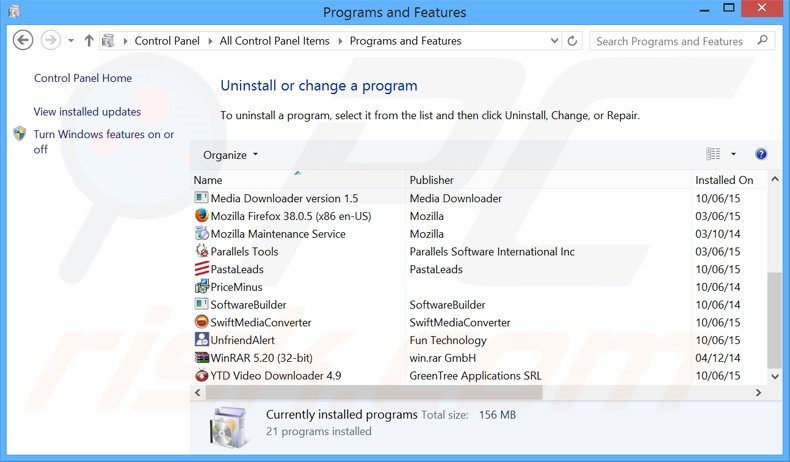Click the search magnifier icon
This screenshot has height=462, width=790.
point(762,40)
